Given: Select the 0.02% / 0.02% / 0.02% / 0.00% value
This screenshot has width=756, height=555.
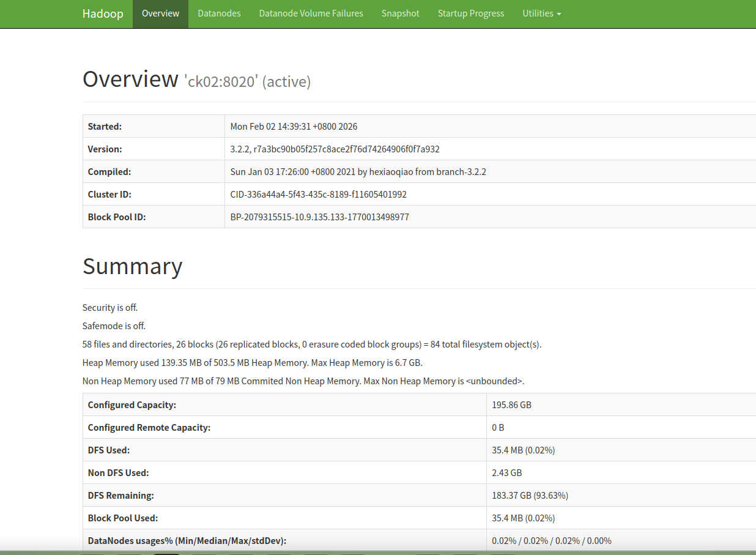Looking at the screenshot, I should (552, 541).
